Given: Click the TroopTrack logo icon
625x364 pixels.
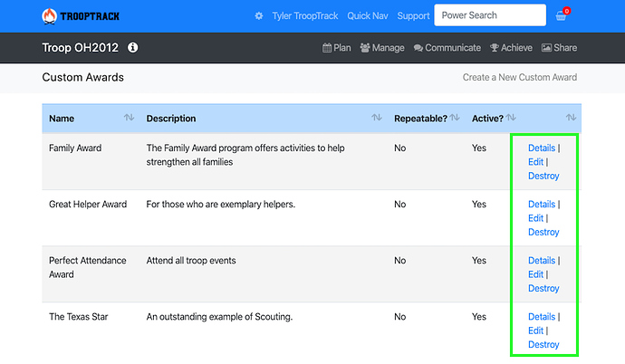Looking at the screenshot, I should click(x=49, y=16).
